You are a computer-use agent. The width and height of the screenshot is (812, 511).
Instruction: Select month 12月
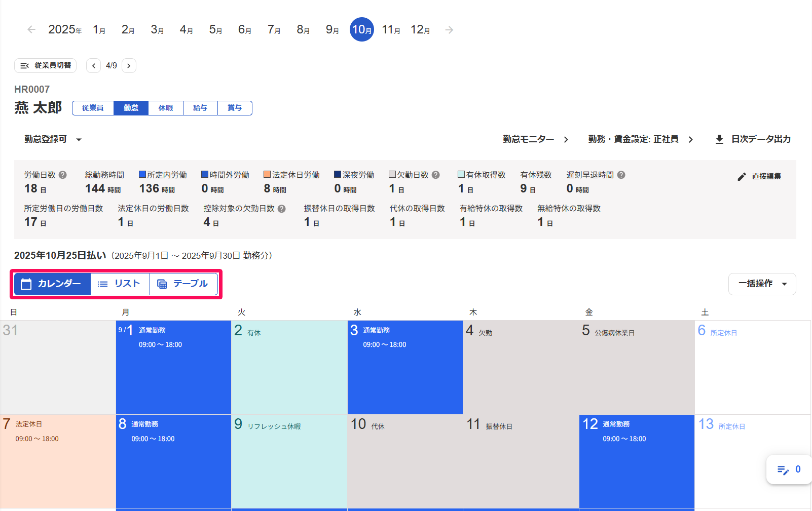coord(421,30)
